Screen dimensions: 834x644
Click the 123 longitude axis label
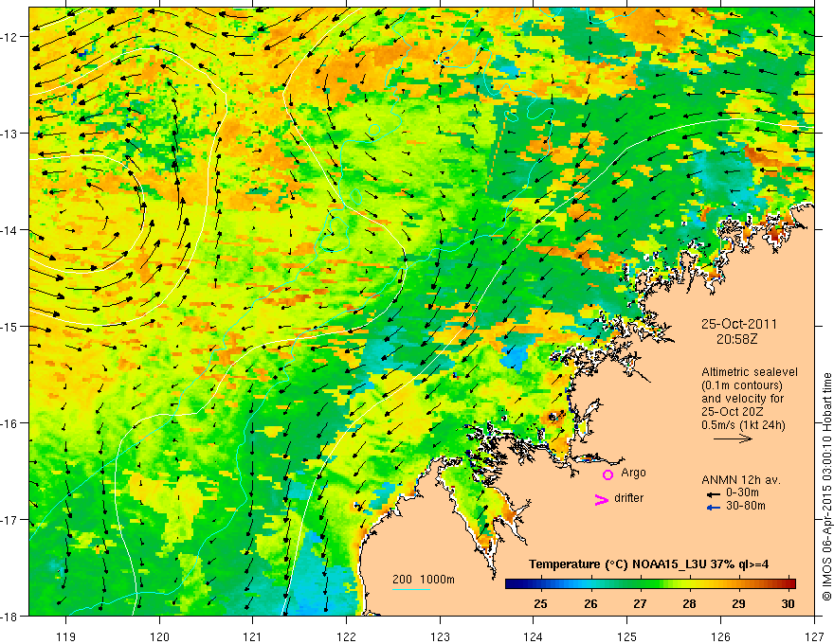[440, 637]
